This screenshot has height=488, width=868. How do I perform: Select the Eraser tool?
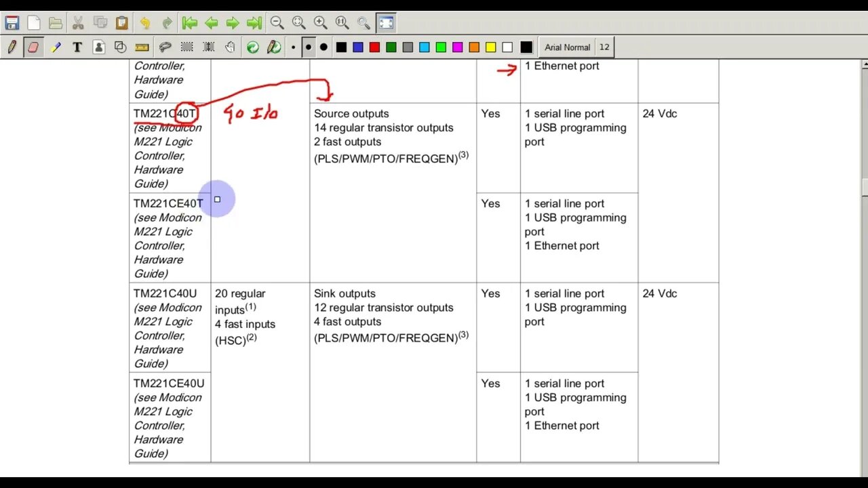33,47
